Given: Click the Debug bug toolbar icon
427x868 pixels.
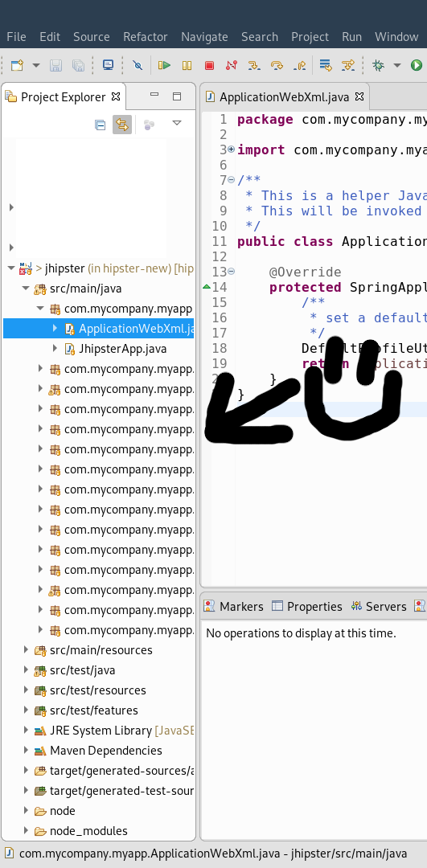Looking at the screenshot, I should [x=378, y=65].
